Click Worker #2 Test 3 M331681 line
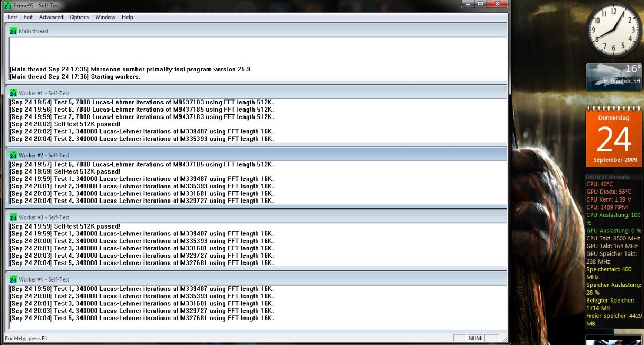Screen dimensions: 644x345 [x=142, y=193]
